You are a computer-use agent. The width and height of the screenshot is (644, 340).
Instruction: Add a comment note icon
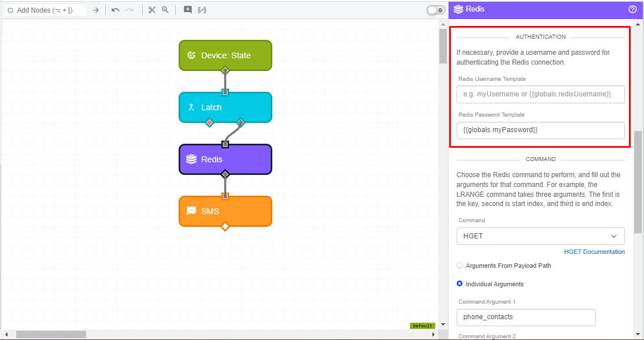click(x=188, y=10)
